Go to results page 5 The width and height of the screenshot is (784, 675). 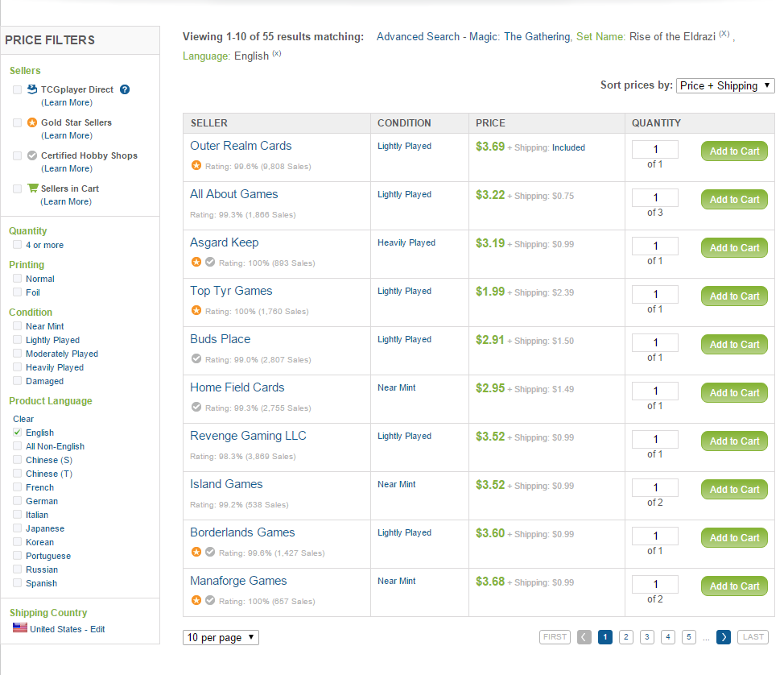pos(689,637)
